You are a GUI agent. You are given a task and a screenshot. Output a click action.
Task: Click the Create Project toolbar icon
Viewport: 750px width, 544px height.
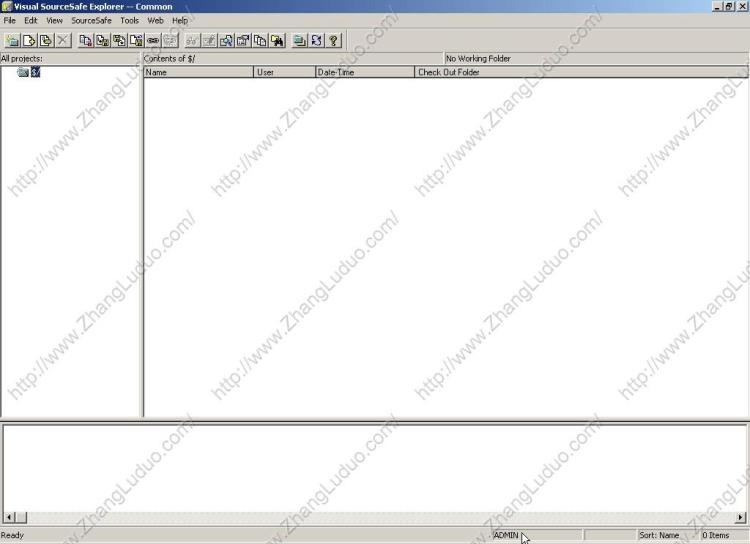pyautogui.click(x=12, y=41)
